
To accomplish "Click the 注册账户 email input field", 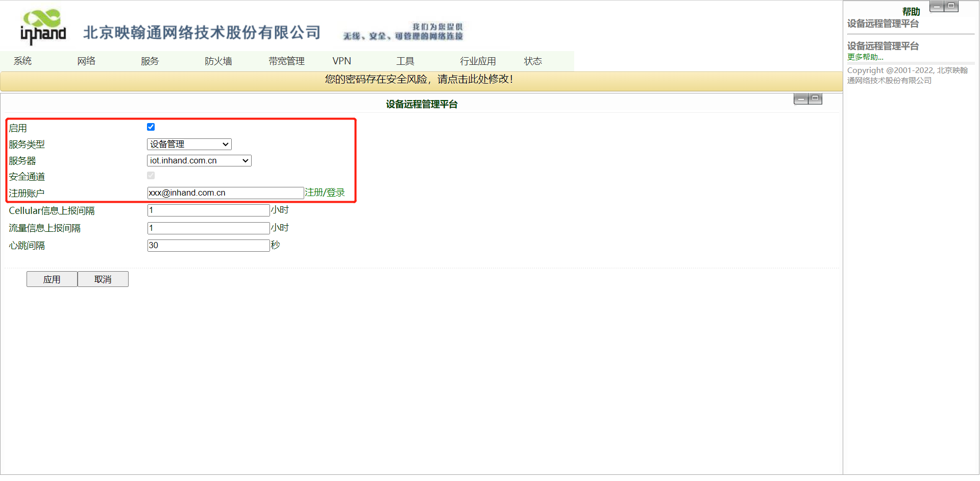I will [226, 193].
